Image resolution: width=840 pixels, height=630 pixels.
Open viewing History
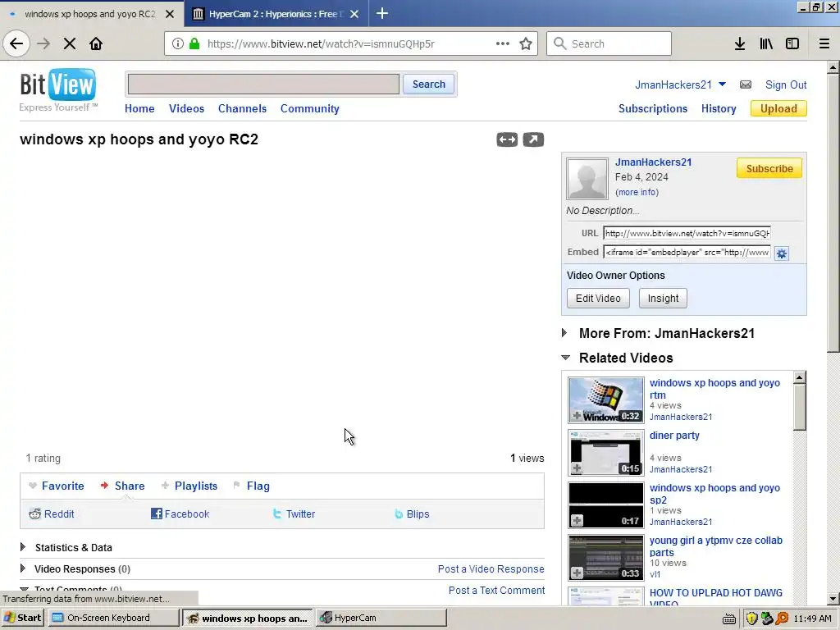[x=719, y=108]
